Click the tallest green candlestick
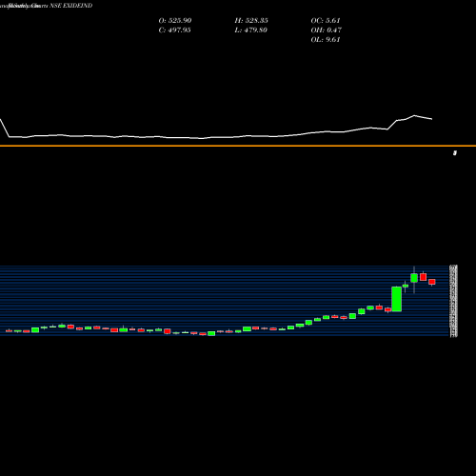The height and width of the screenshot is (476, 476). click(x=397, y=299)
